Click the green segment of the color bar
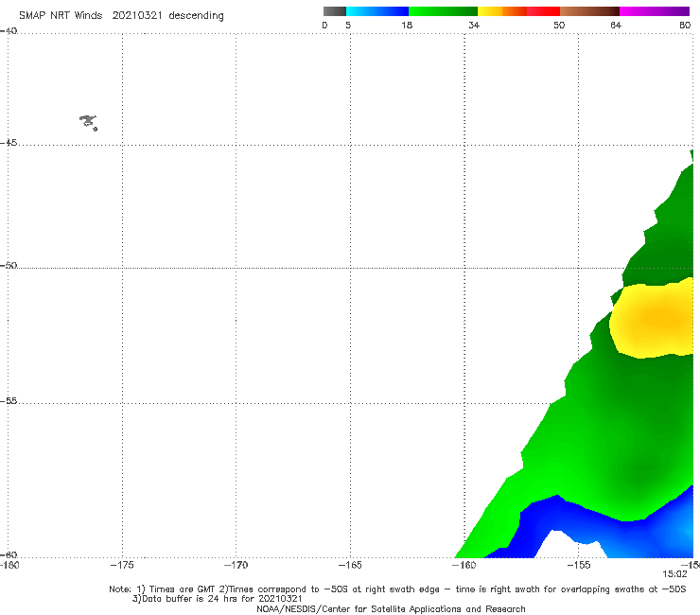The image size is (700, 615). [443, 11]
